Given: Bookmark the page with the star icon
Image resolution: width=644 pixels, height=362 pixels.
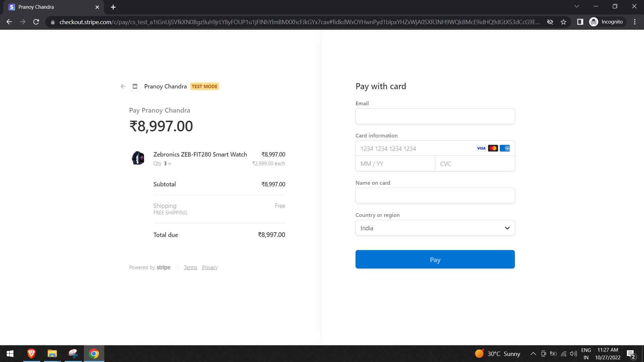Looking at the screenshot, I should [x=563, y=22].
